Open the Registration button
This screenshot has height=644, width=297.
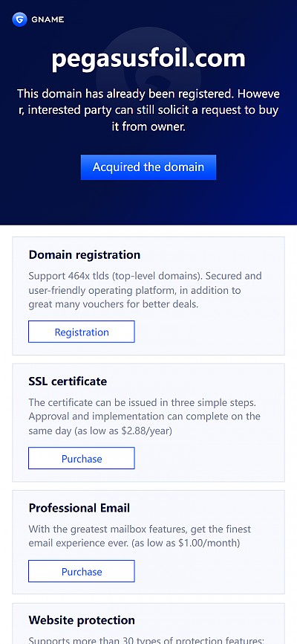[82, 332]
